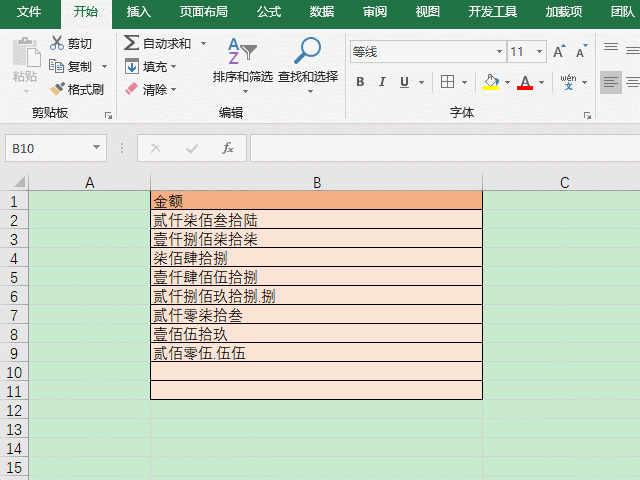This screenshot has height=480, width=640.
Task: Expand border options dropdown arrow
Action: (464, 82)
